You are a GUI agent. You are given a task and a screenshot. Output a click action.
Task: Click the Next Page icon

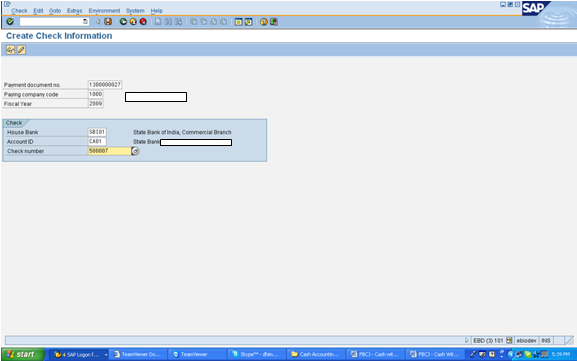tap(213, 22)
